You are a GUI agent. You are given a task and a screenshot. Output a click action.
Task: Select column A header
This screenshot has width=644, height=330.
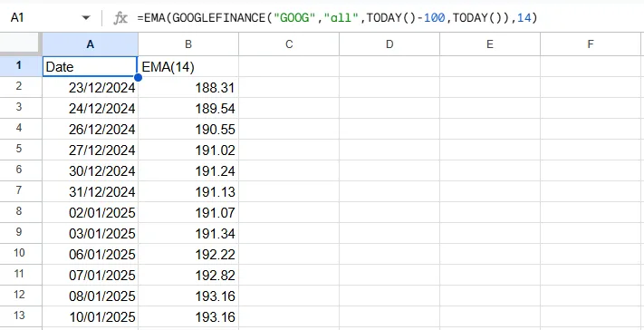tap(90, 44)
